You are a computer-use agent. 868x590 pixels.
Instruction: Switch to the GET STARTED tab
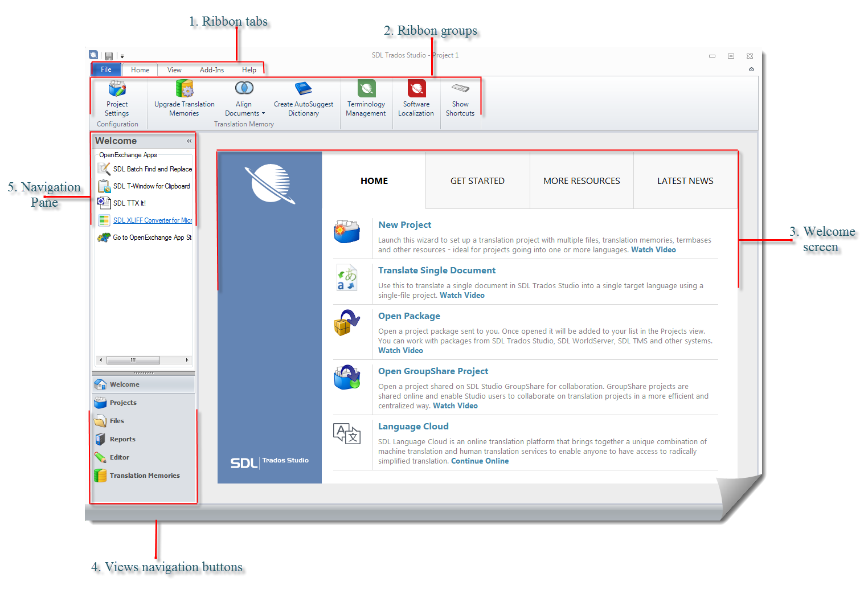click(477, 181)
